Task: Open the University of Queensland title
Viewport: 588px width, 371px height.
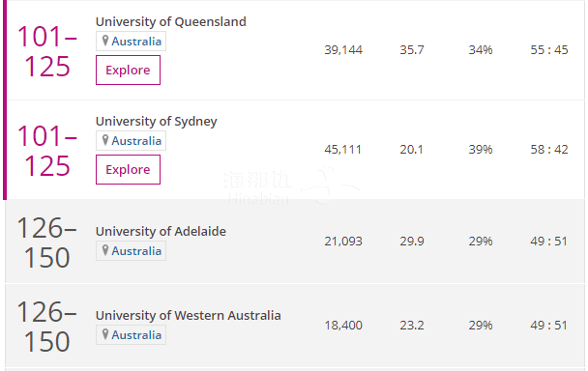Action: click(x=171, y=21)
